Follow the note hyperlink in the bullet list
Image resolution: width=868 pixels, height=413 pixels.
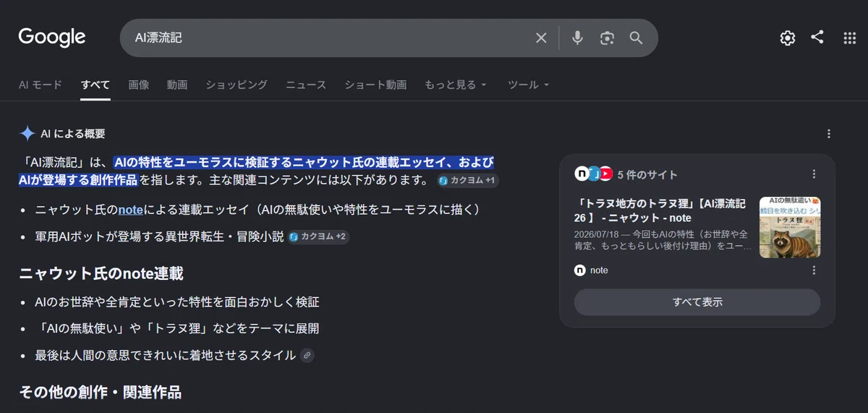[130, 209]
